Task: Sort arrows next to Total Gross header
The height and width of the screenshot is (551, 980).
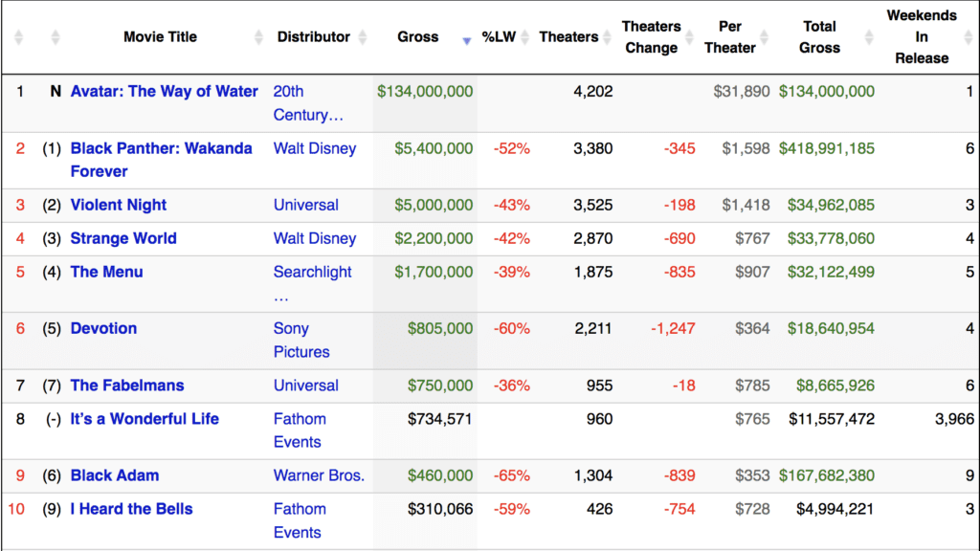Action: click(869, 37)
